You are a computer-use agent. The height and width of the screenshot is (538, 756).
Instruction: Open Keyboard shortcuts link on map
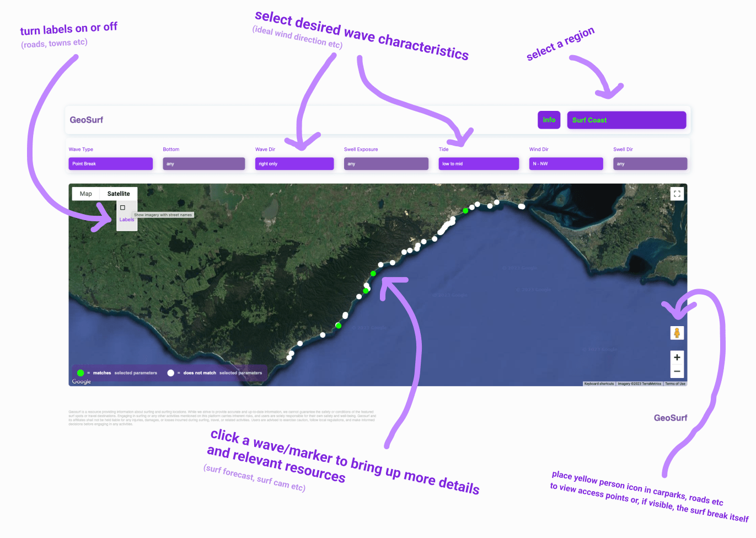point(599,383)
